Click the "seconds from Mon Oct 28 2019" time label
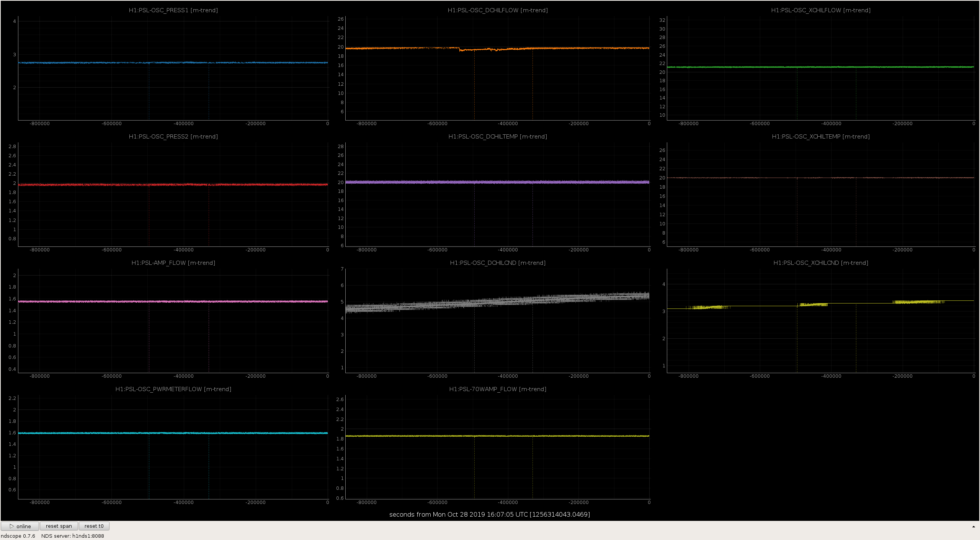The width and height of the screenshot is (980, 540). click(490, 514)
